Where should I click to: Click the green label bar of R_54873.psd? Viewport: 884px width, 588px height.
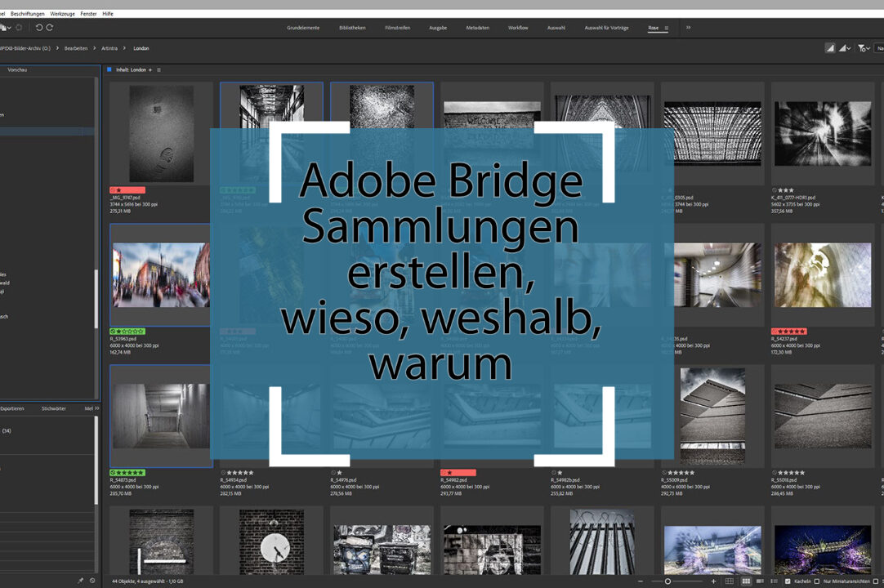pos(127,473)
